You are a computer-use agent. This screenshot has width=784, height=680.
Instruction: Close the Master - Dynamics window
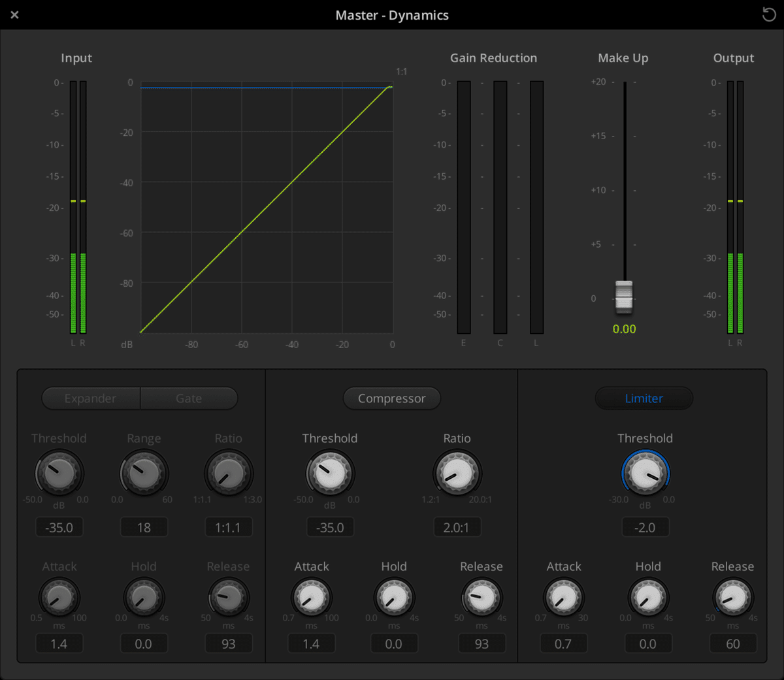coord(14,14)
